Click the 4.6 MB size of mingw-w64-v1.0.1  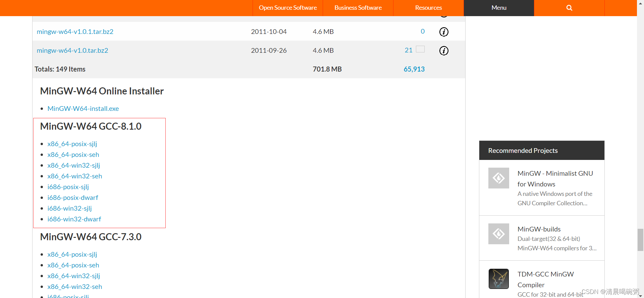tap(323, 32)
